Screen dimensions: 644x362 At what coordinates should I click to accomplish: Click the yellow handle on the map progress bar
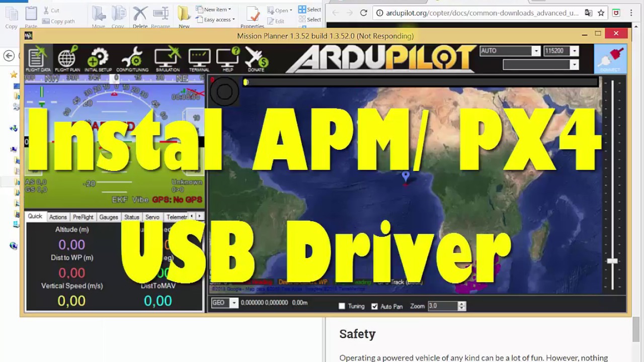coord(246,82)
